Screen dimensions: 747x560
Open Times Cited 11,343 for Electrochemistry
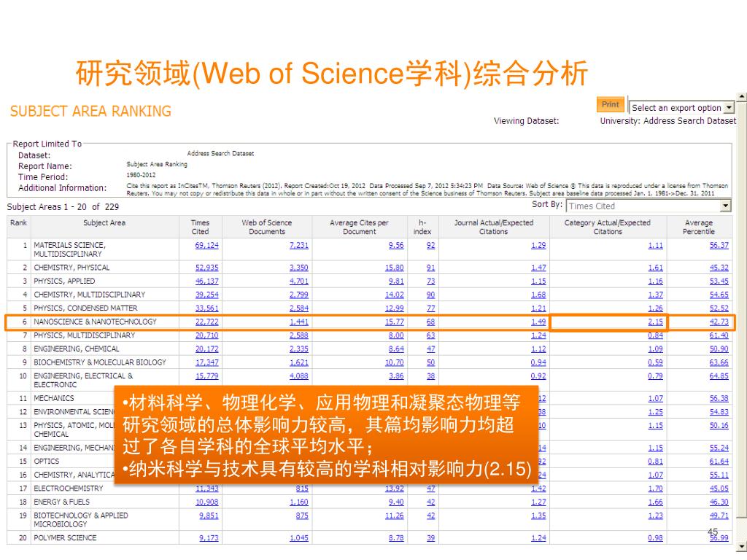[206, 489]
